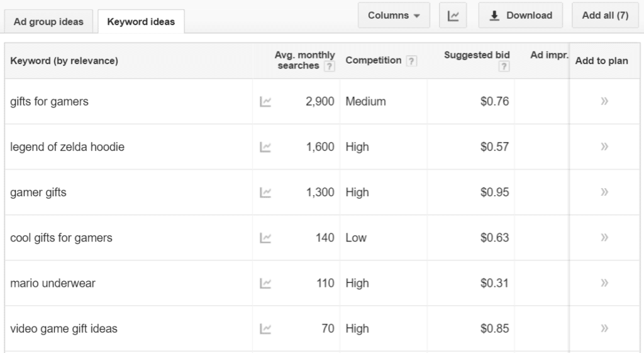Sort by the Ad impr. column header
Screen dimensions: 644x353
549,55
